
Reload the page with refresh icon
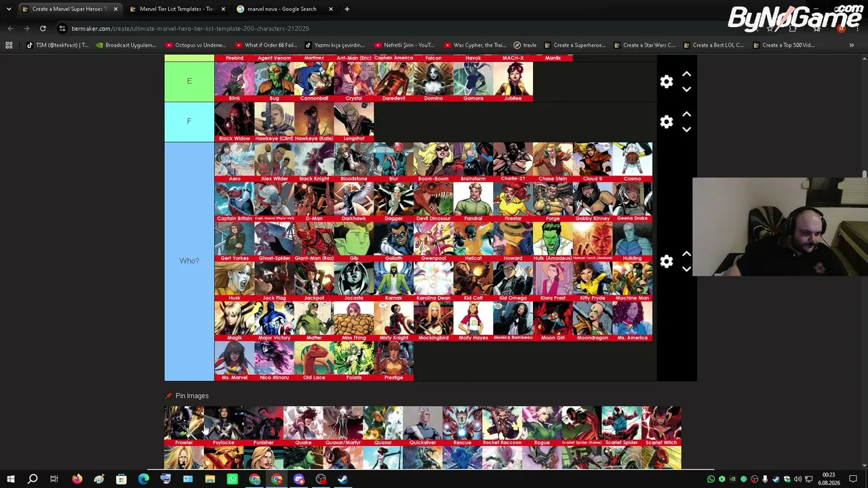pos(43,28)
